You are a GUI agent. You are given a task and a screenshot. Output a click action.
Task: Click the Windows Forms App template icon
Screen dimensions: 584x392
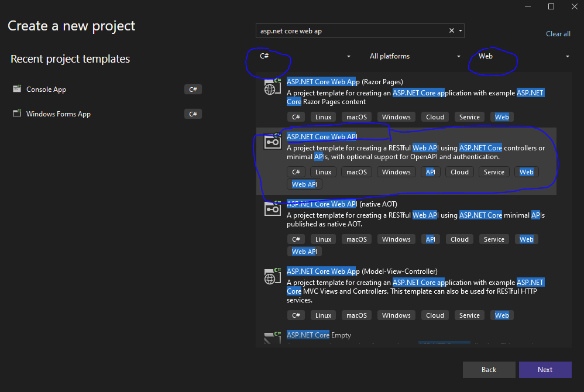[x=17, y=113]
